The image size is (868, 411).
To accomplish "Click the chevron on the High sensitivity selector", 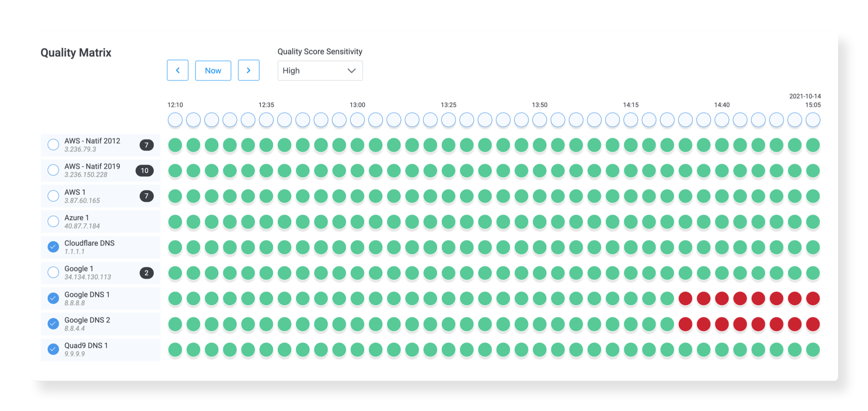I will point(351,70).
